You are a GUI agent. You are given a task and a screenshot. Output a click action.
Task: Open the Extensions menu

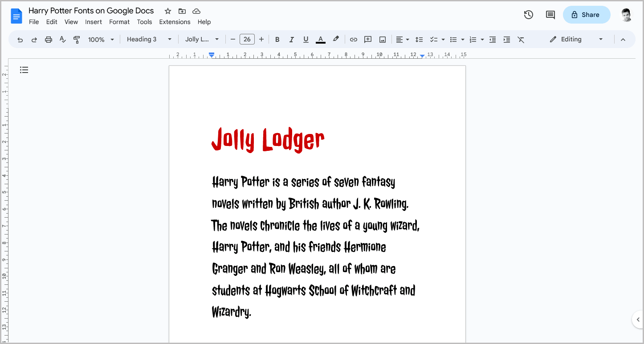pyautogui.click(x=175, y=22)
